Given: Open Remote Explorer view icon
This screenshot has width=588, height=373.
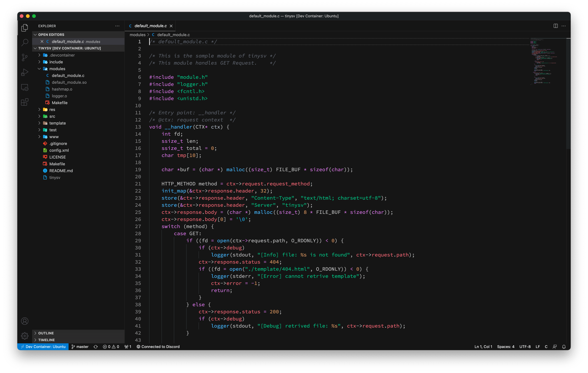Looking at the screenshot, I should tap(25, 87).
